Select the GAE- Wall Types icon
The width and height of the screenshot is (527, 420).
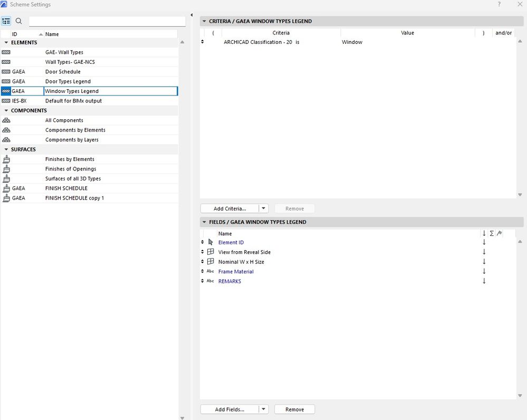(x=6, y=52)
